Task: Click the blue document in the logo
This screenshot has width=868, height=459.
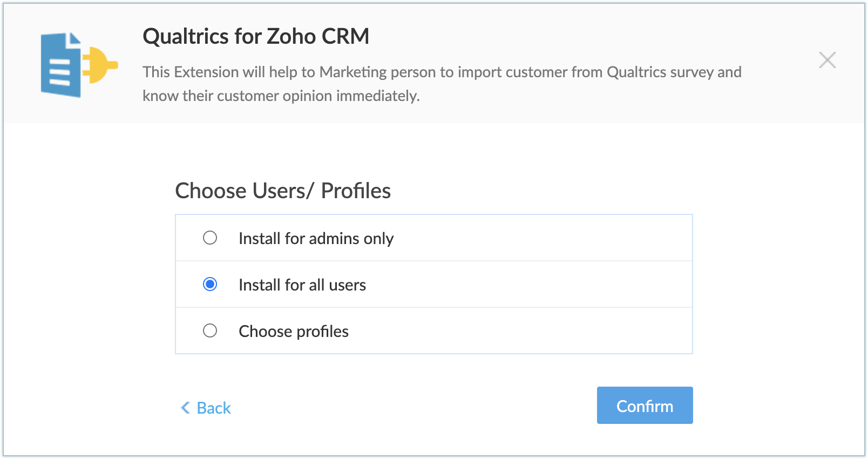Action: click(x=59, y=66)
